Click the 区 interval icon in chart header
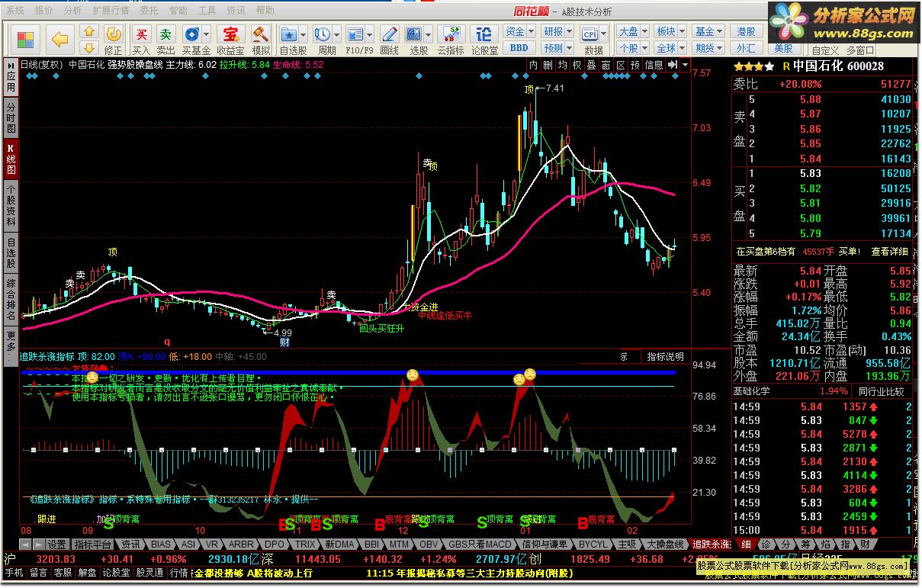The image size is (922, 588). pos(620,66)
